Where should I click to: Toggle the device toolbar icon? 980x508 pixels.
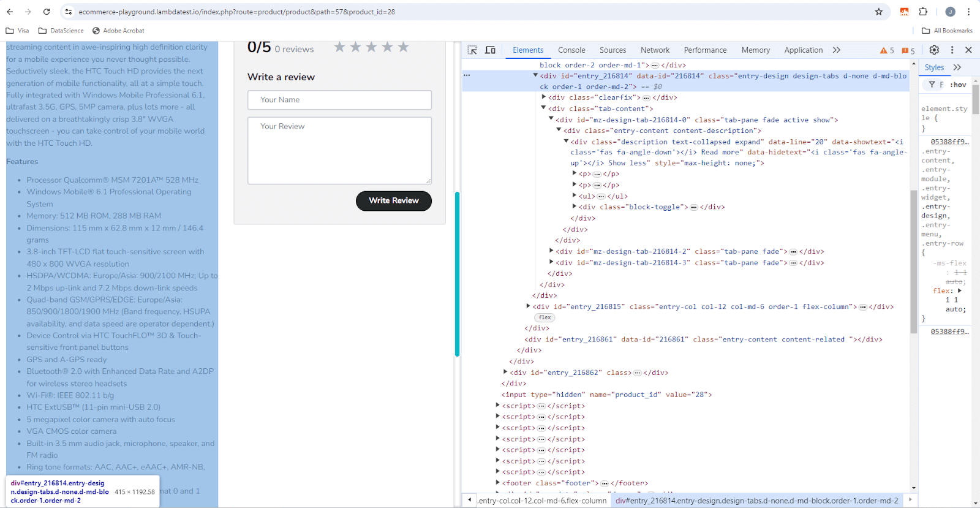point(490,50)
